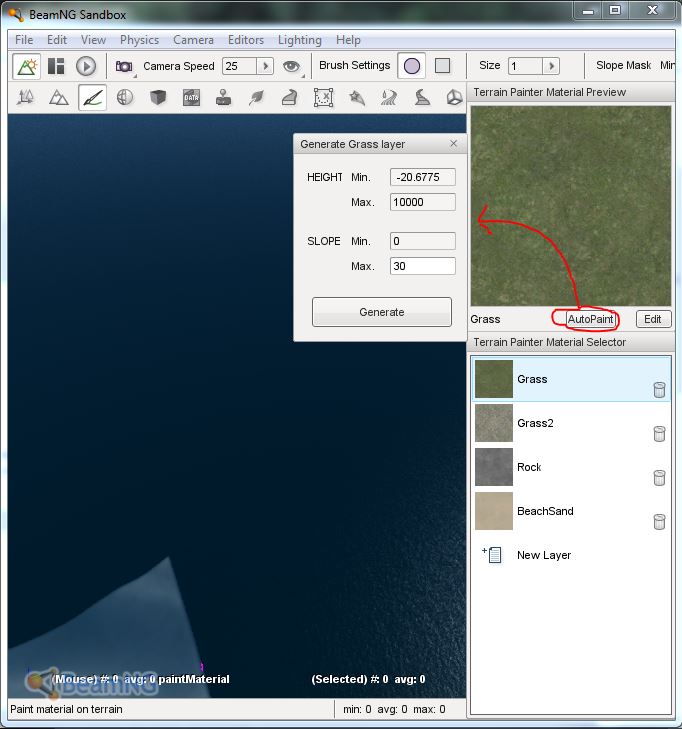The height and width of the screenshot is (729, 682).
Task: Open the Lighting menu
Action: pos(300,40)
